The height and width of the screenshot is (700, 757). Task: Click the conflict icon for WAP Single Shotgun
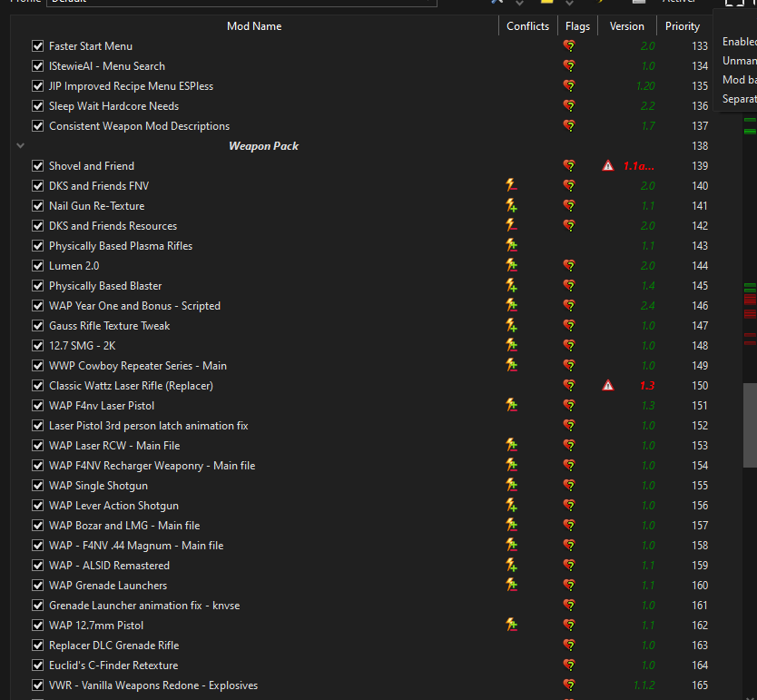point(511,486)
